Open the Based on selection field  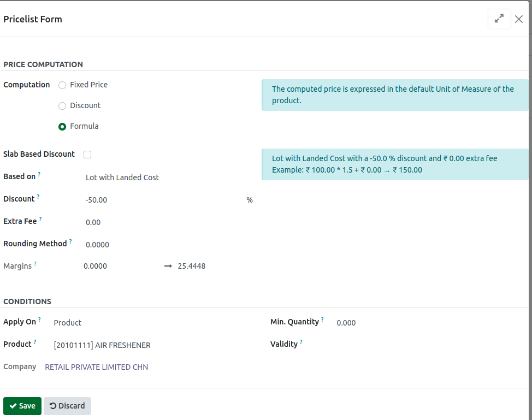[122, 178]
